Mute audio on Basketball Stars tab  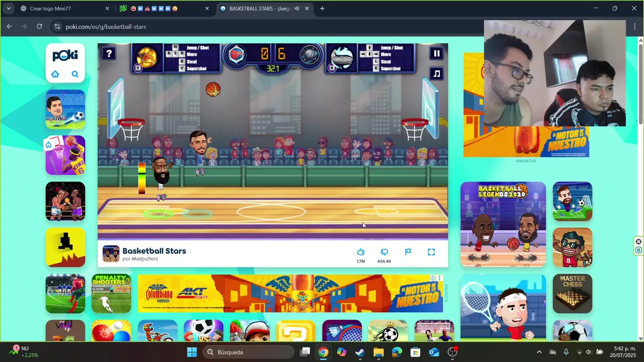click(x=297, y=9)
